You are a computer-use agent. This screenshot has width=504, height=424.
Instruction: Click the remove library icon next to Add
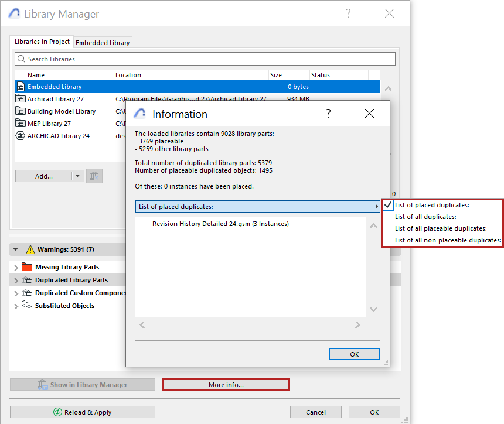coord(94,176)
